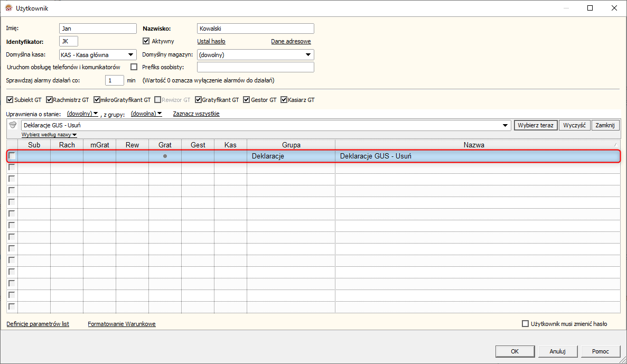
Task: Toggle the Aktywny checkbox
Action: [x=146, y=41]
